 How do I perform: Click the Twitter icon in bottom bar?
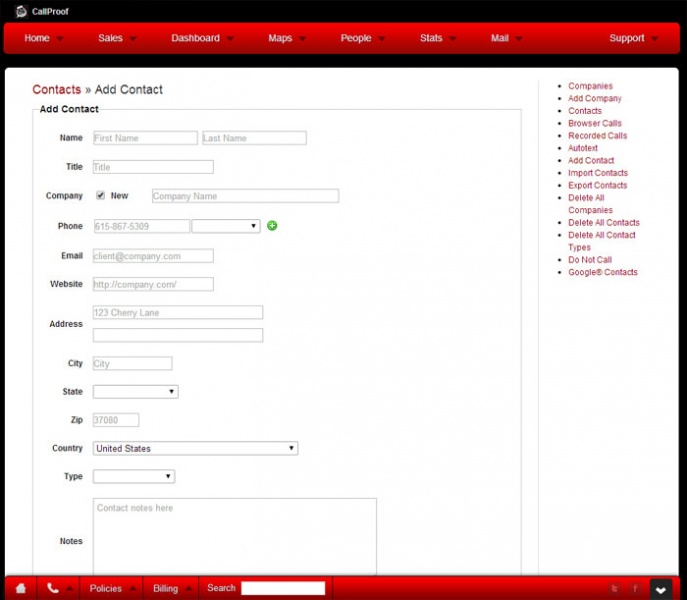(615, 589)
